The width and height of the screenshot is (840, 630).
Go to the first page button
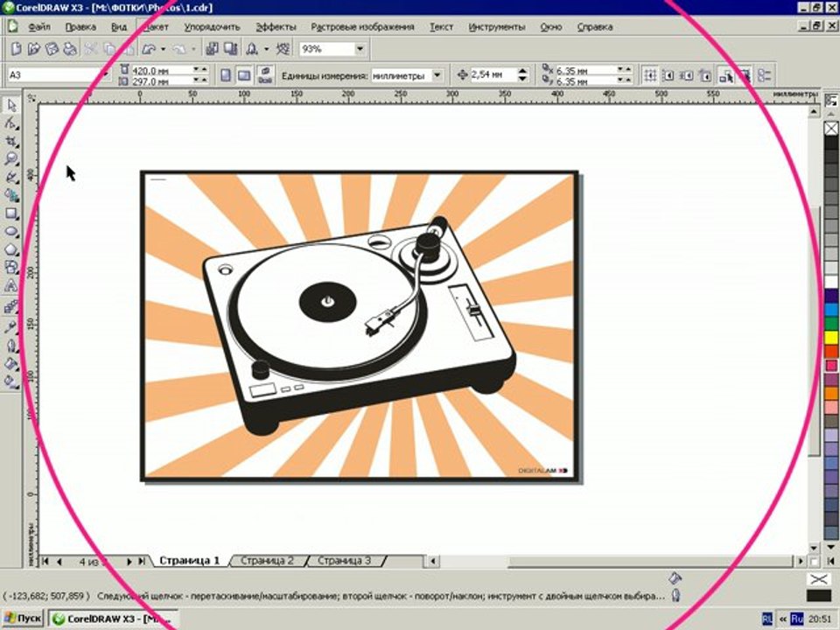[x=45, y=561]
